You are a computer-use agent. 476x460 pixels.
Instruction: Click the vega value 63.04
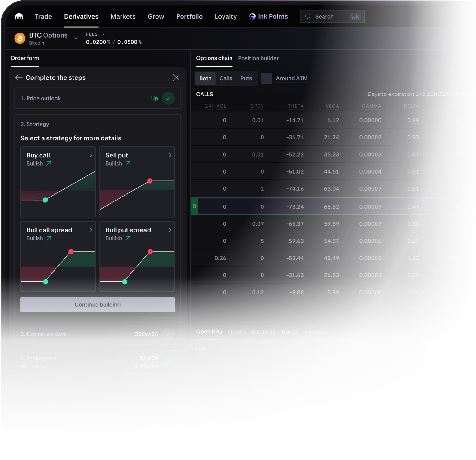point(332,189)
